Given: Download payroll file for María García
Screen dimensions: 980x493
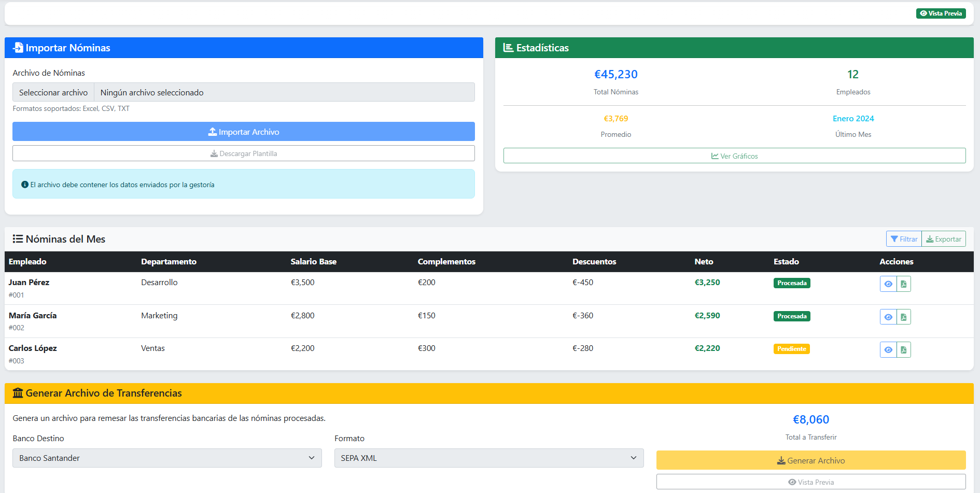Looking at the screenshot, I should (x=903, y=317).
